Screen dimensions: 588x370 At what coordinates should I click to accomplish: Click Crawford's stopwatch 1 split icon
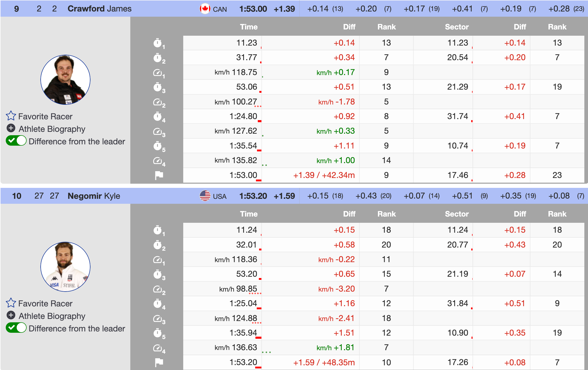pyautogui.click(x=158, y=43)
